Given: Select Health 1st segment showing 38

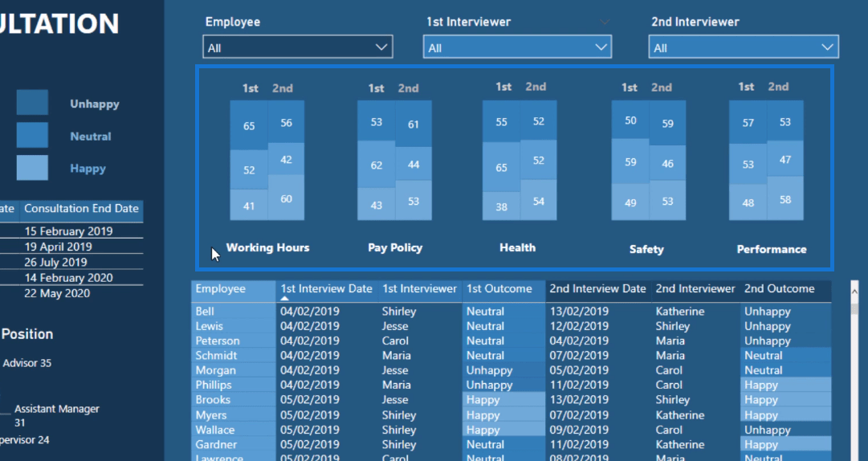Looking at the screenshot, I should coord(502,206).
